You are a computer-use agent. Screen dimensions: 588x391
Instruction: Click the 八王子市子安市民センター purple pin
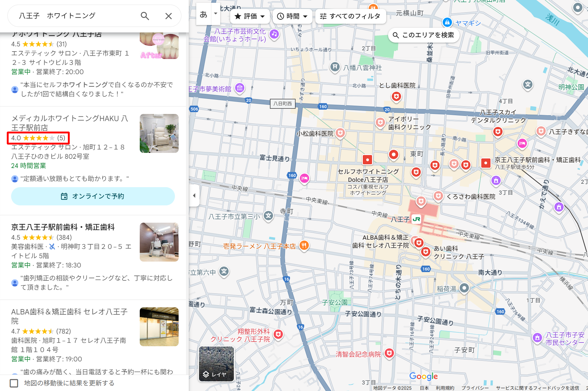pyautogui.click(x=537, y=338)
